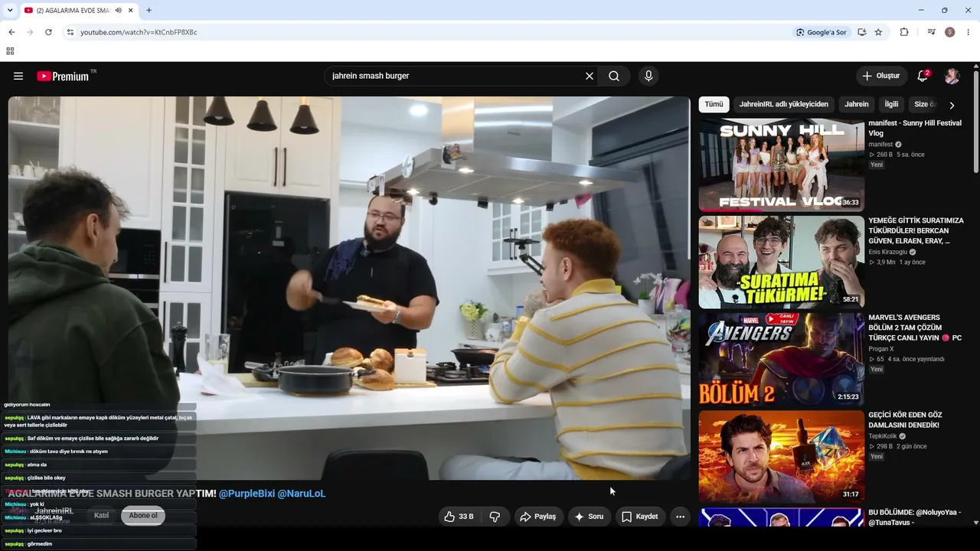Click the browser address bar URL

[139, 32]
